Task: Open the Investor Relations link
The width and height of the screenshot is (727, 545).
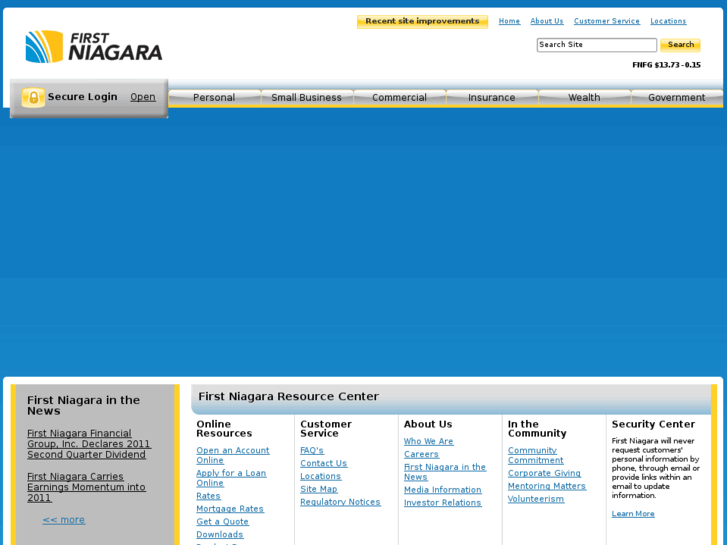Action: tap(442, 503)
